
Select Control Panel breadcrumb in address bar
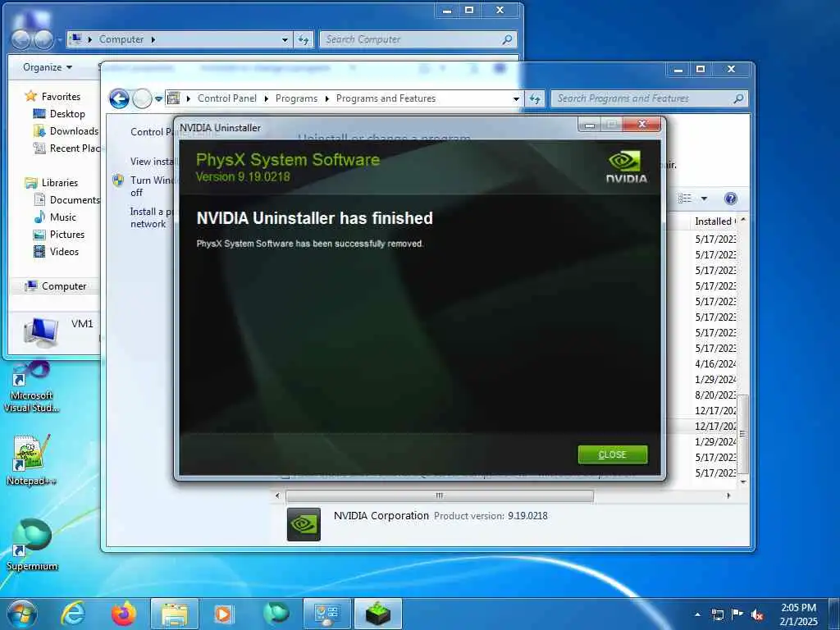[x=226, y=98]
